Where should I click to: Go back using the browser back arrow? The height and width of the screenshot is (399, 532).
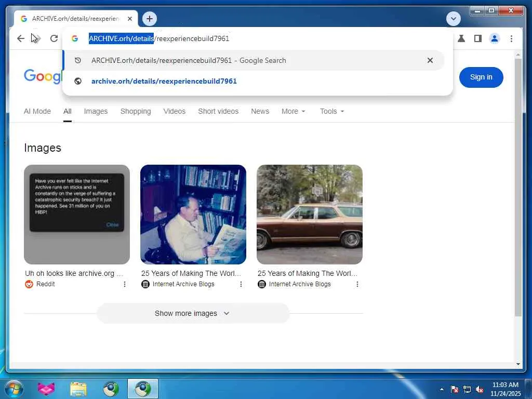pyautogui.click(x=21, y=38)
